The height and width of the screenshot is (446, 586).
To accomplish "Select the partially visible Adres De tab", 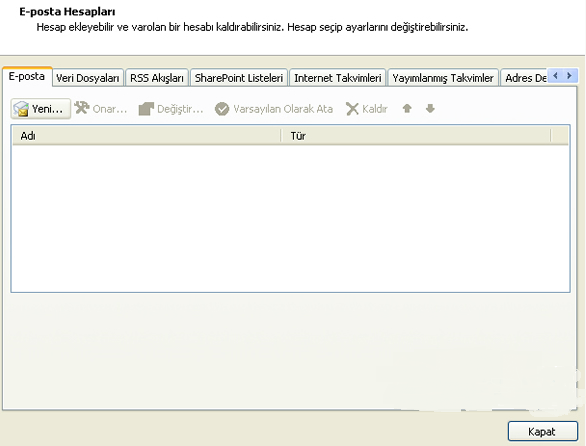I will tap(524, 78).
